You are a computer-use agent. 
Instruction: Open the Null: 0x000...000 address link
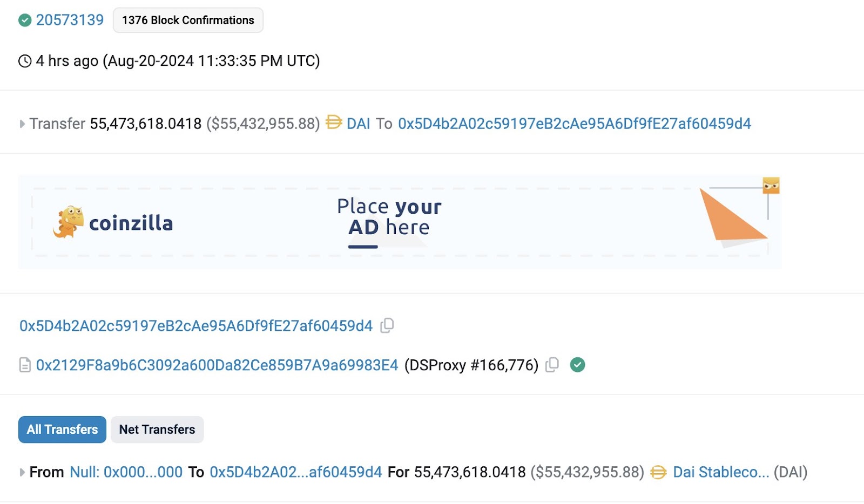[x=126, y=472]
